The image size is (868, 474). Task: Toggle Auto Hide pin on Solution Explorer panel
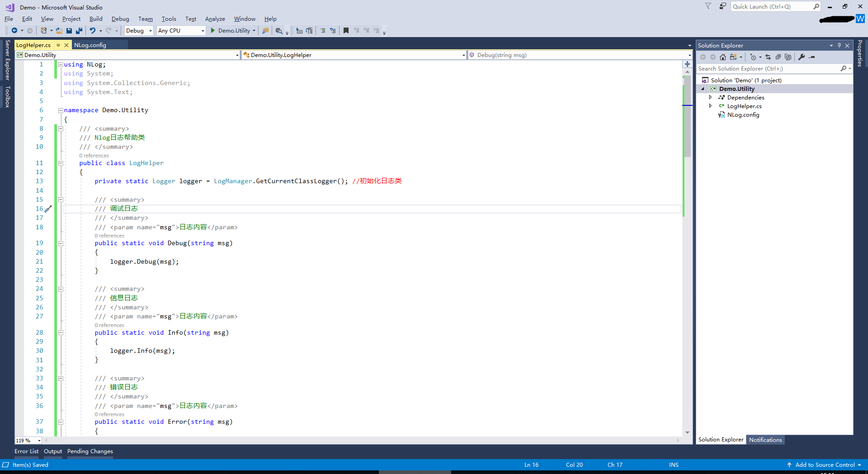pyautogui.click(x=839, y=45)
